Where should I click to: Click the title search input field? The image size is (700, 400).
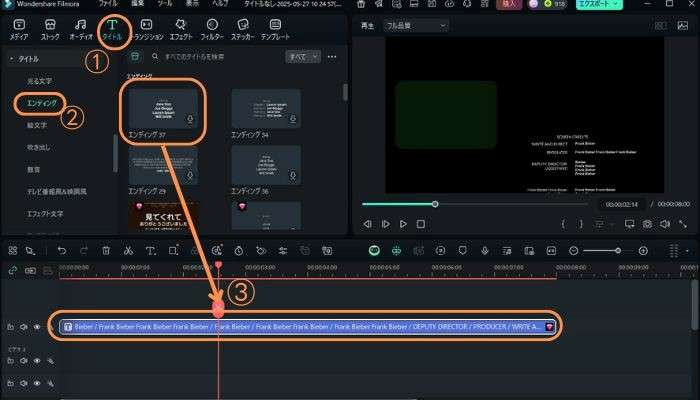pyautogui.click(x=214, y=57)
